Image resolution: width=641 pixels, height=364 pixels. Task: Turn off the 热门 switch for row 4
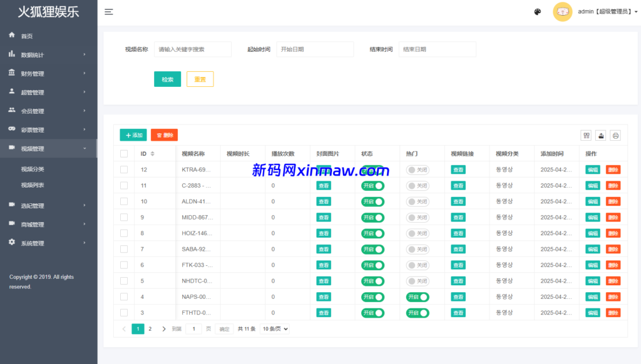coord(418,297)
